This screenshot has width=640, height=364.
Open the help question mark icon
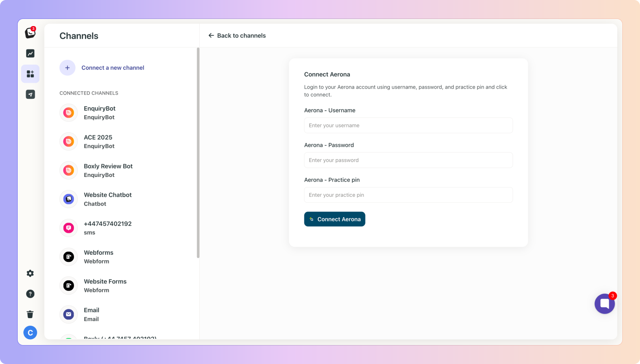pos(30,294)
